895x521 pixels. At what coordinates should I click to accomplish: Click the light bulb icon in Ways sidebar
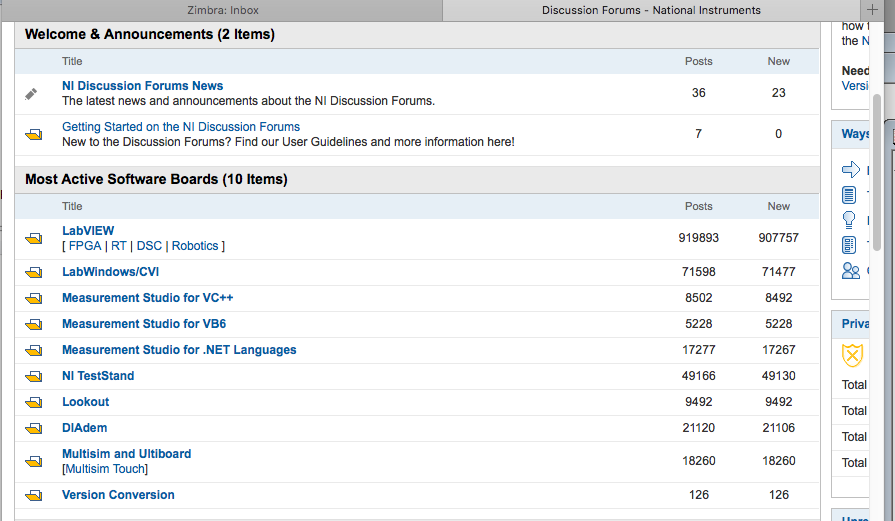pyautogui.click(x=849, y=220)
